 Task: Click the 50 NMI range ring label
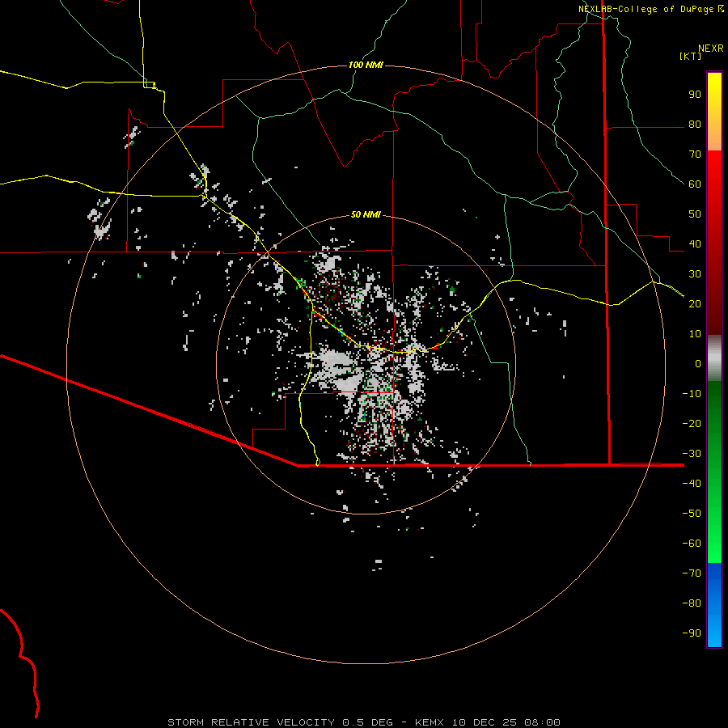366,214
